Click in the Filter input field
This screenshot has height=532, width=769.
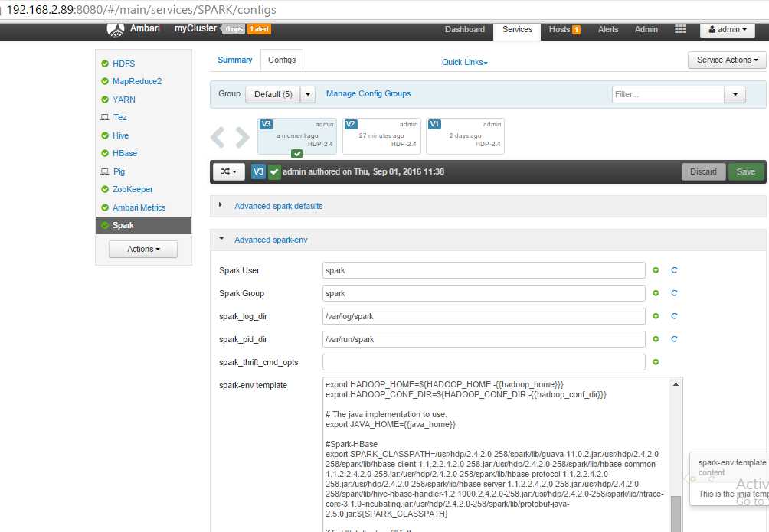click(x=668, y=95)
